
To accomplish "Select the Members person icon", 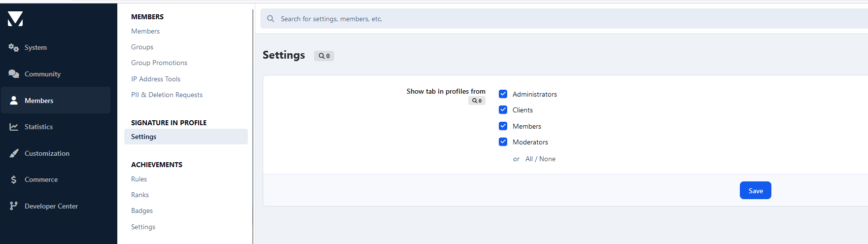I will tap(14, 101).
